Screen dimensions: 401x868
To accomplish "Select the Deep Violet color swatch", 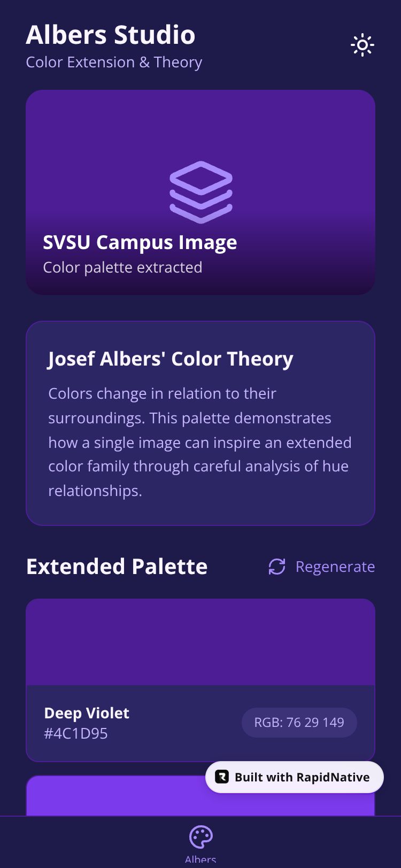I will (200, 642).
